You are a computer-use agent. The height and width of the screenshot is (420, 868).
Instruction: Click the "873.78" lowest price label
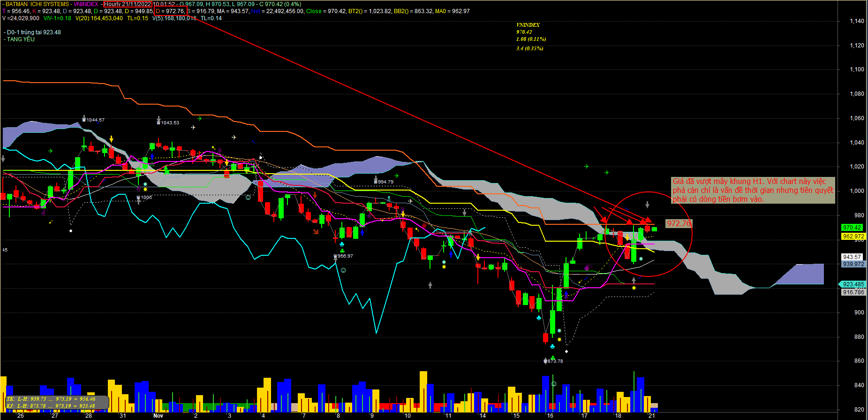click(555, 361)
